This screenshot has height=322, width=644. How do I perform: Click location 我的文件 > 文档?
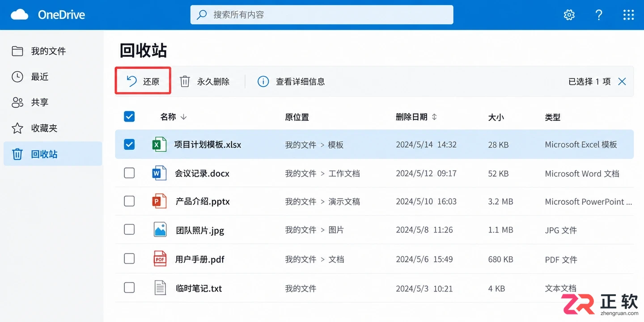pyautogui.click(x=314, y=259)
